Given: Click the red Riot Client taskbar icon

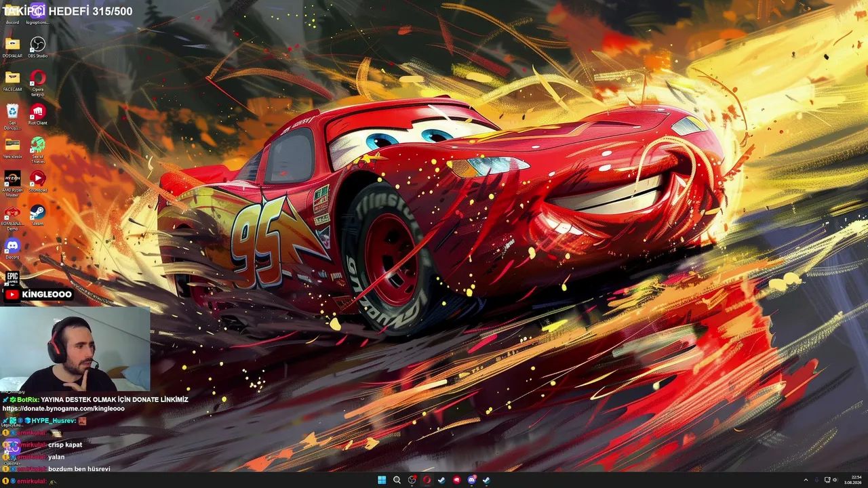Looking at the screenshot, I should tap(456, 480).
